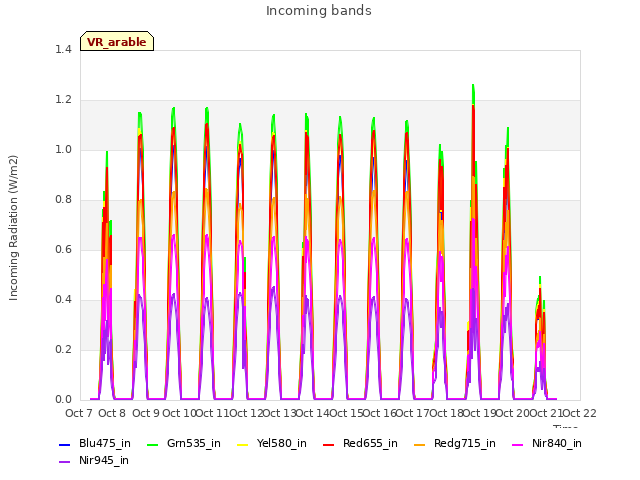Click the Red655_in red legend swatch
This screenshot has height=480, width=640.
click(x=329, y=444)
